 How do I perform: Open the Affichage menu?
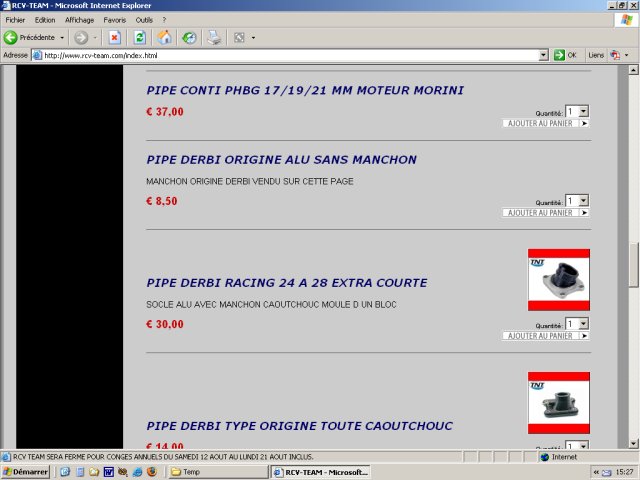pyautogui.click(x=79, y=20)
